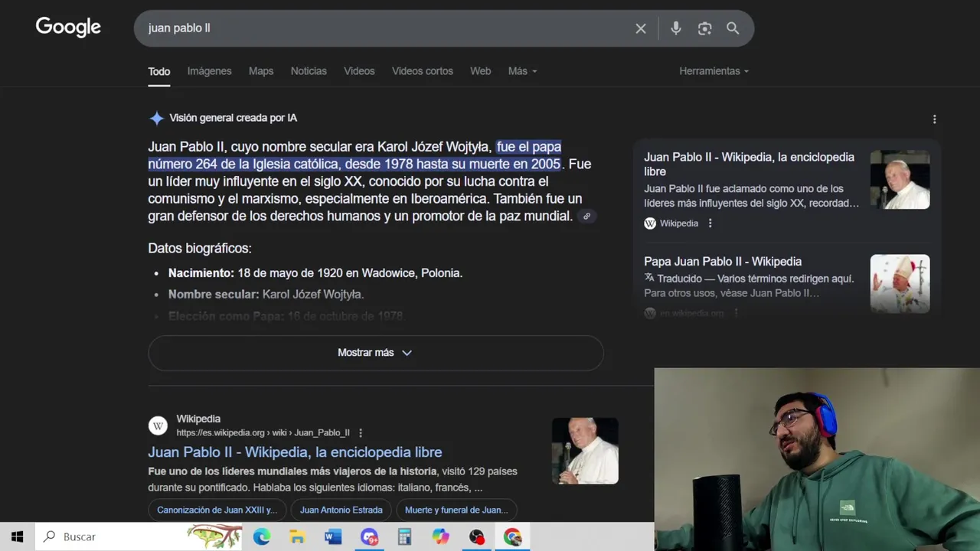This screenshot has width=980, height=551.
Task: Click translate icon on Papa Juan Pablo II card
Action: click(x=649, y=279)
